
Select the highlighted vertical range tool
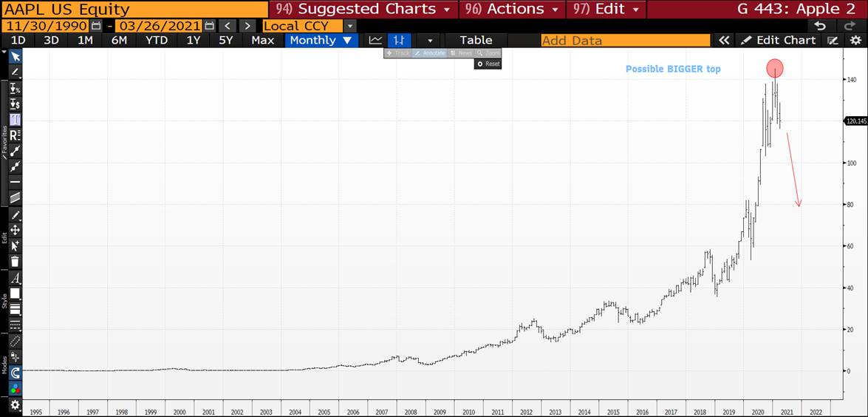tap(15, 119)
